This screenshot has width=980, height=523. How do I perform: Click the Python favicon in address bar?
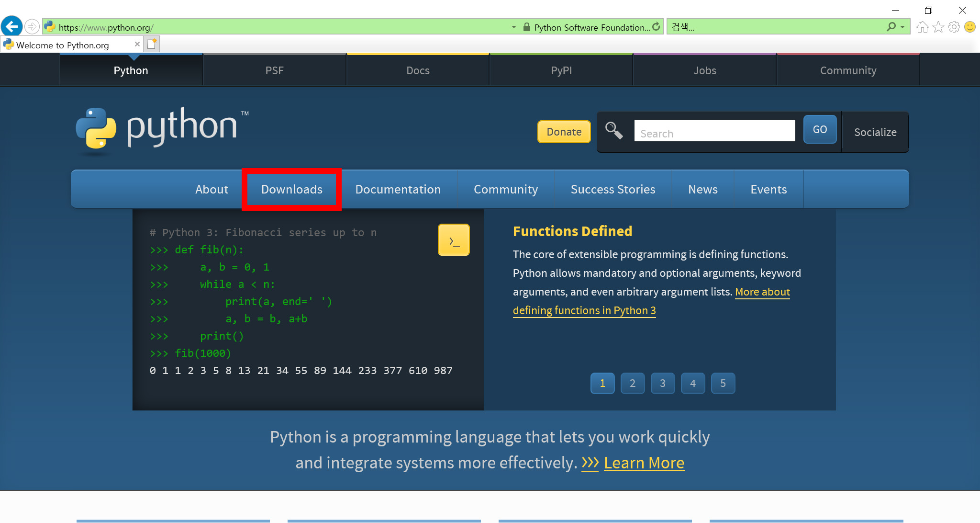pos(50,27)
